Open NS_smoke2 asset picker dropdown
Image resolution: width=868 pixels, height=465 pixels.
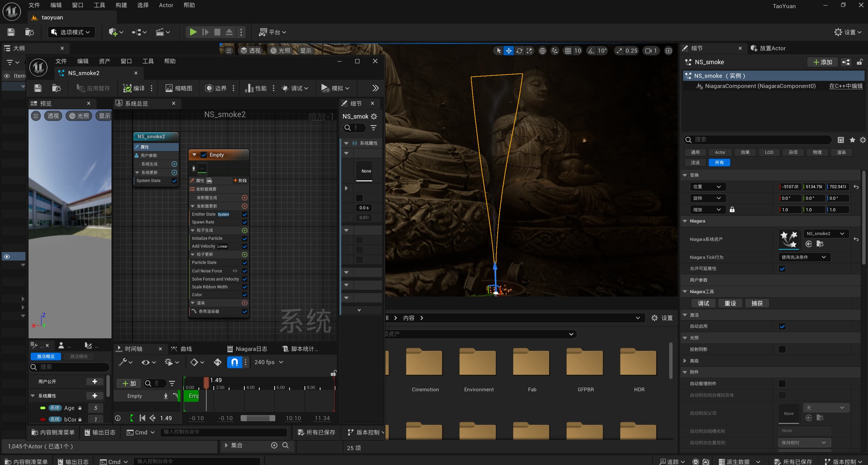pos(826,234)
